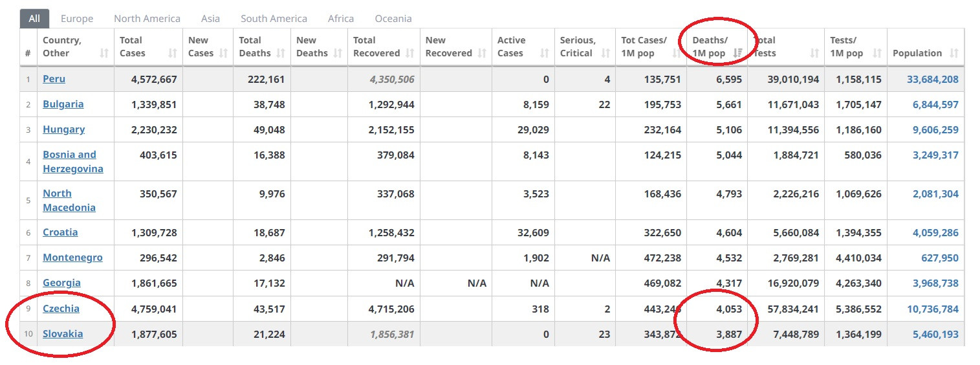Image resolution: width=980 pixels, height=365 pixels.
Task: Click Tests/1M pop sort icon
Action: 877,54
